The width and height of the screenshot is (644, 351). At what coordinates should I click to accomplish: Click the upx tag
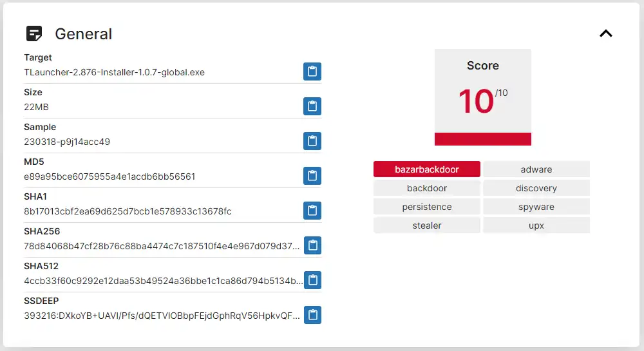[x=536, y=225]
